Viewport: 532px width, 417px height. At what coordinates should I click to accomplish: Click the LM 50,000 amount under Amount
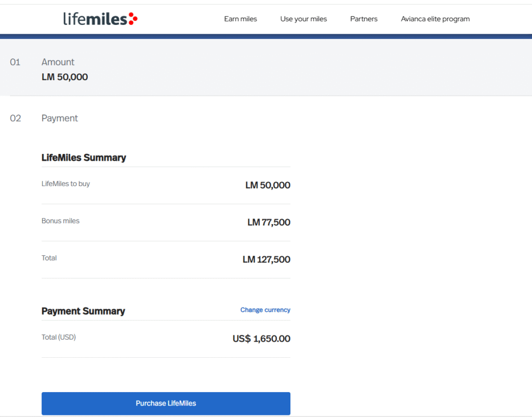click(64, 77)
